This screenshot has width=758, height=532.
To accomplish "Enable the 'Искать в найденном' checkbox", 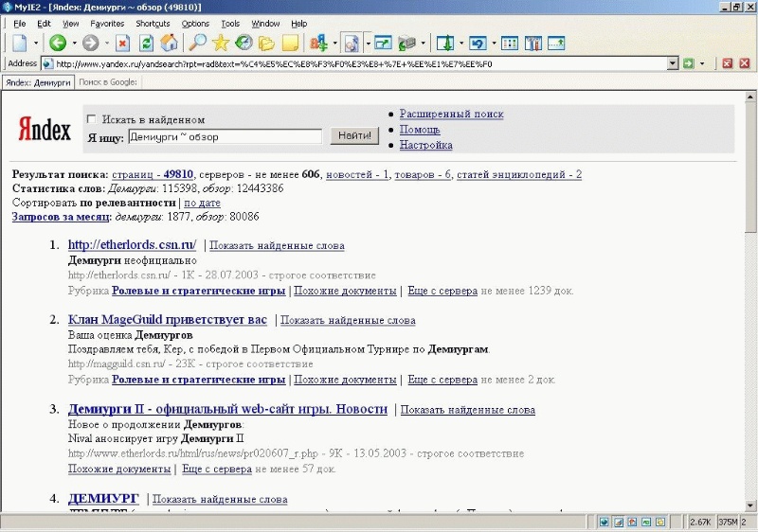I will (91, 118).
